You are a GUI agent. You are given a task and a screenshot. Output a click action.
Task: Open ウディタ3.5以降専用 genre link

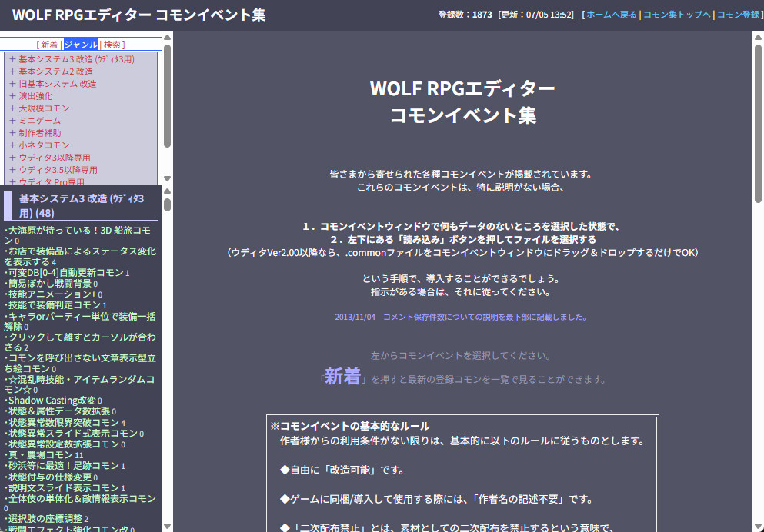(58, 170)
